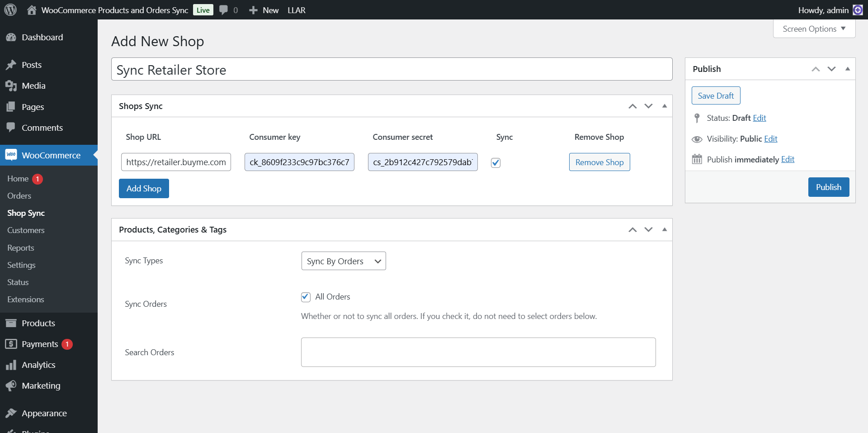Screen dimensions: 868x433
Task: Open Appearance via its brush icon
Action: pyautogui.click(x=12, y=413)
